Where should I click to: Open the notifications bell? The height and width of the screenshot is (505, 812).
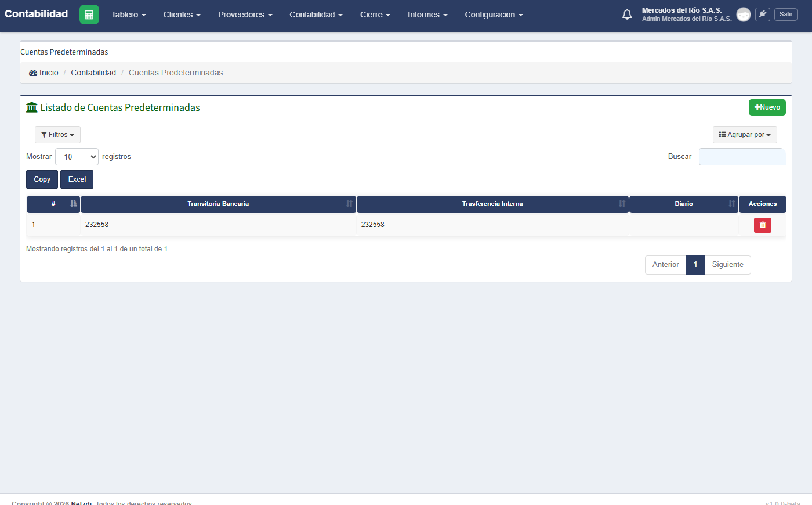627,15
